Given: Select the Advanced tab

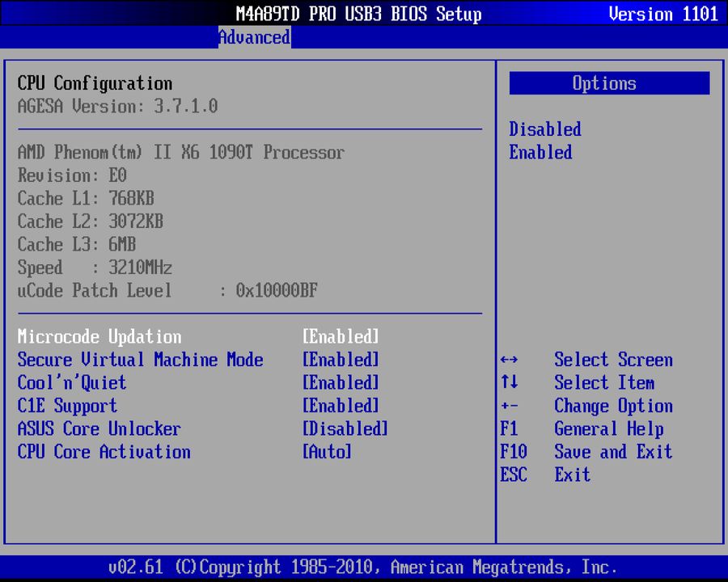Looking at the screenshot, I should [254, 37].
